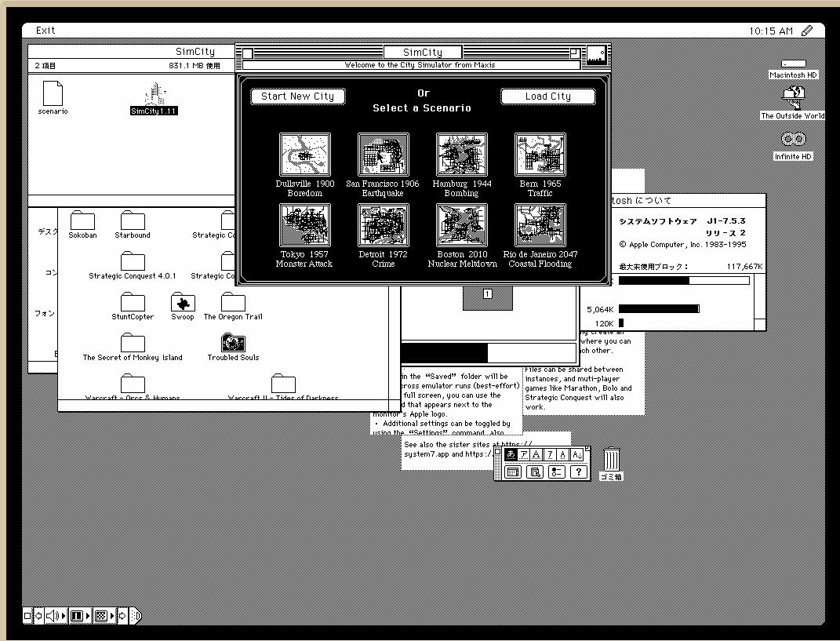Click the Start New City button
Screen dimensions: 840x641
(297, 97)
